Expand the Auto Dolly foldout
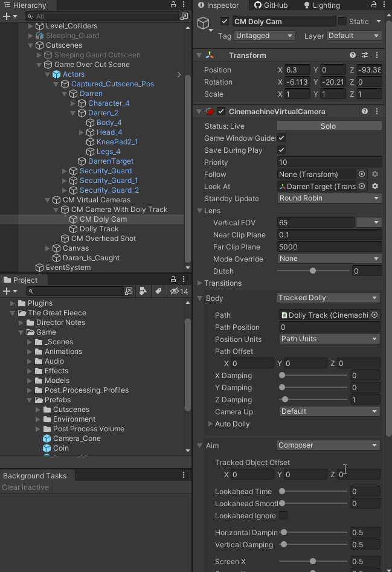The height and width of the screenshot is (572, 392). [x=210, y=424]
